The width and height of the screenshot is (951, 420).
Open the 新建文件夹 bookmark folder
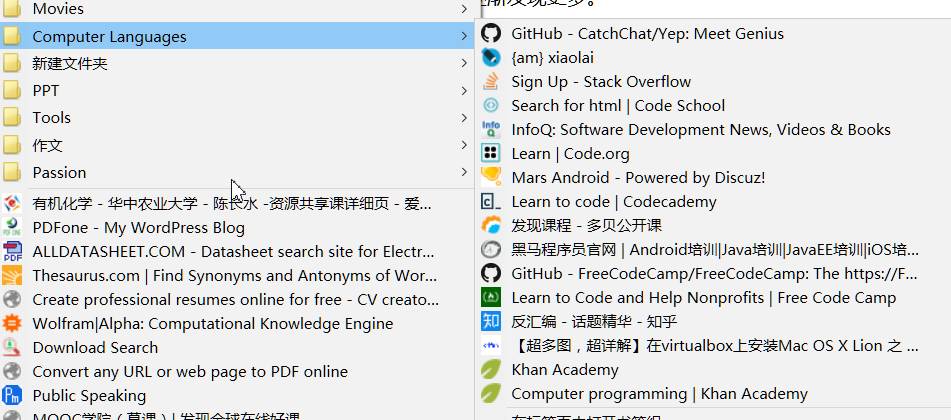point(237,63)
